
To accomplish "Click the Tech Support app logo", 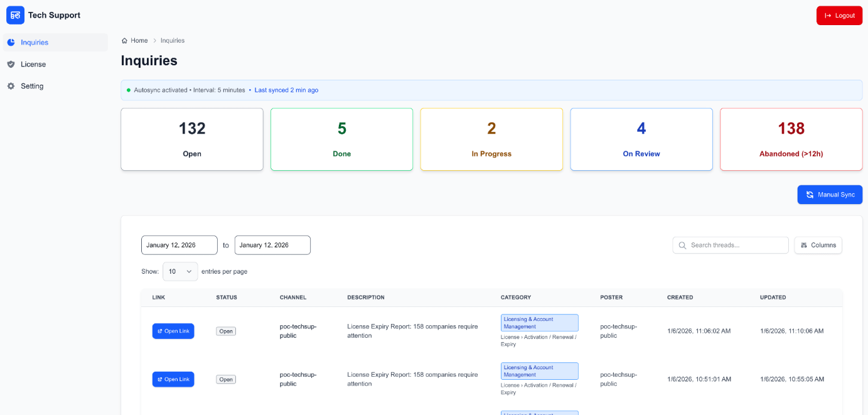I will (15, 14).
